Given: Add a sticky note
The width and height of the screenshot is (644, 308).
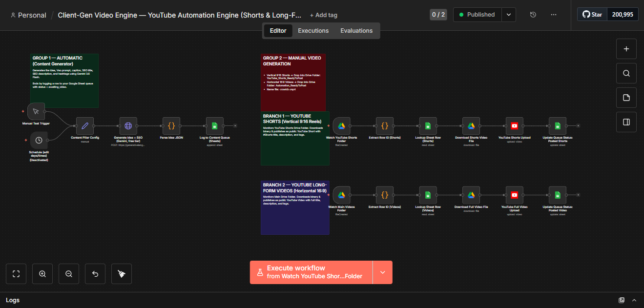Looking at the screenshot, I should pos(626,98).
